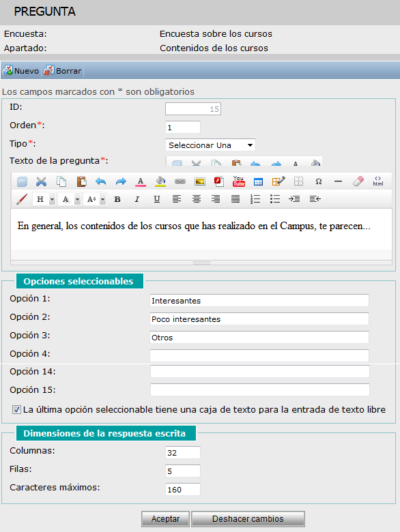
Task: Switch to HTML source view
Action: coord(378,181)
